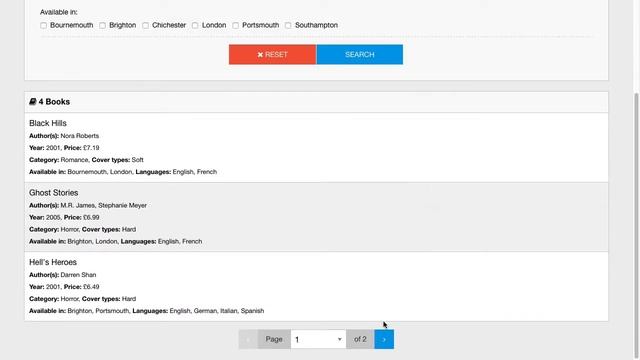Click the Soft cover type value

(x=138, y=160)
